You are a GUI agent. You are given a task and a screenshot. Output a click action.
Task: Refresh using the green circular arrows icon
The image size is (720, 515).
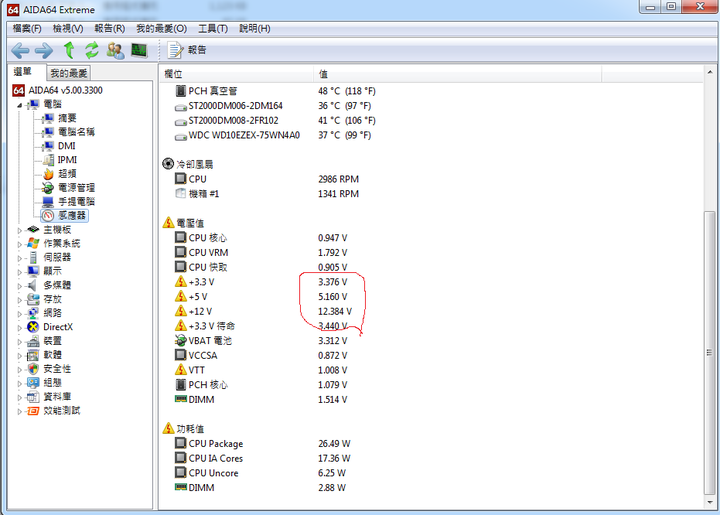pyautogui.click(x=92, y=50)
